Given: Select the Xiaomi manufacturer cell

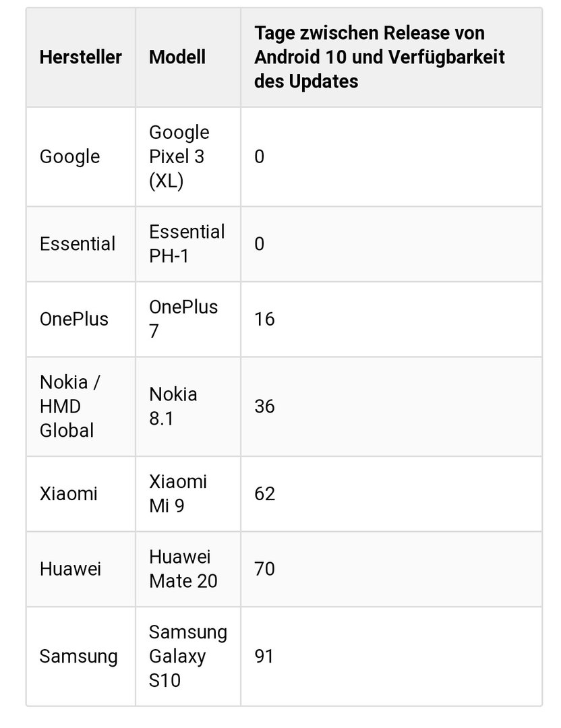Looking at the screenshot, I should (x=81, y=494).
